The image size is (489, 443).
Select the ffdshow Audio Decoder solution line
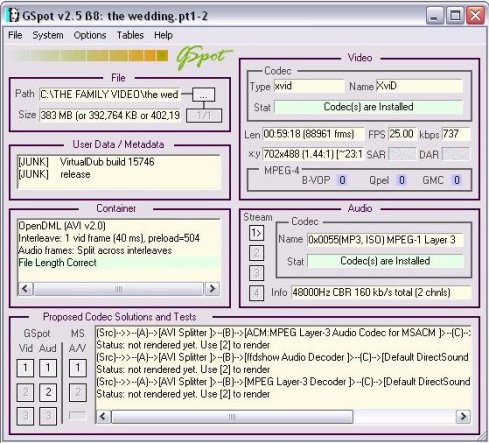[x=283, y=357]
